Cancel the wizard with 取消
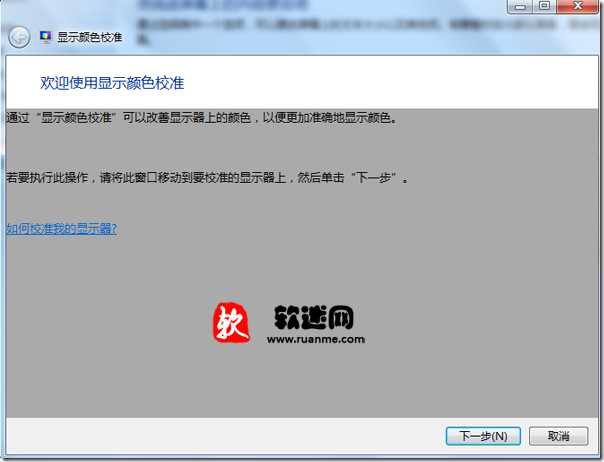Image resolution: width=604 pixels, height=462 pixels. 559,436
